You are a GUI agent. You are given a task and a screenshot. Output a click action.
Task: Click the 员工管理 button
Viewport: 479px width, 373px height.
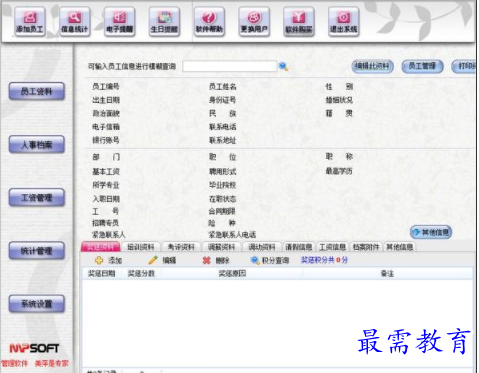pos(422,66)
